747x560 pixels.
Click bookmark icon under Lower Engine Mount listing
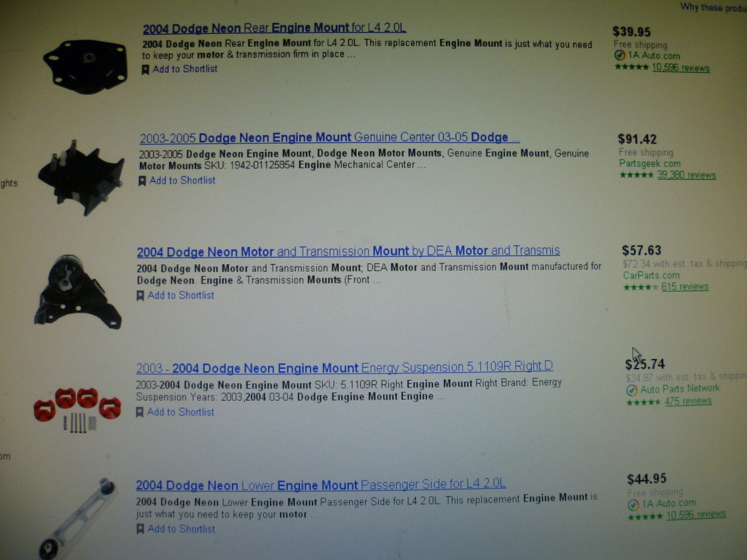coord(140,529)
